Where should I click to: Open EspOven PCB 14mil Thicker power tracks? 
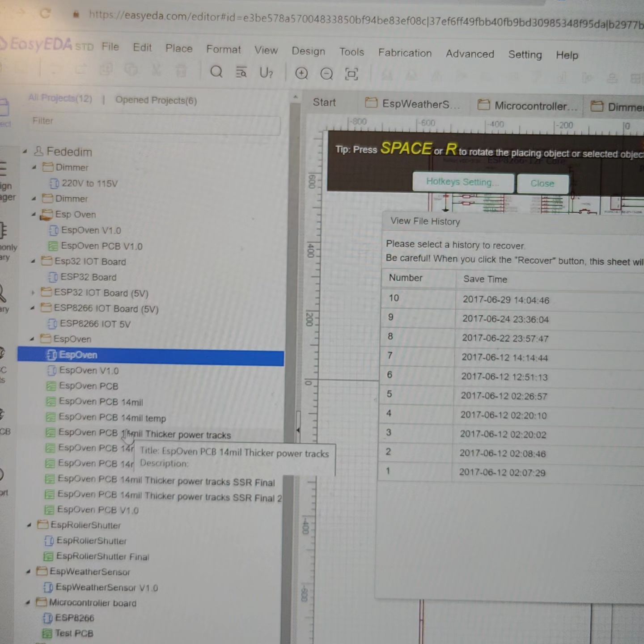coord(144,433)
